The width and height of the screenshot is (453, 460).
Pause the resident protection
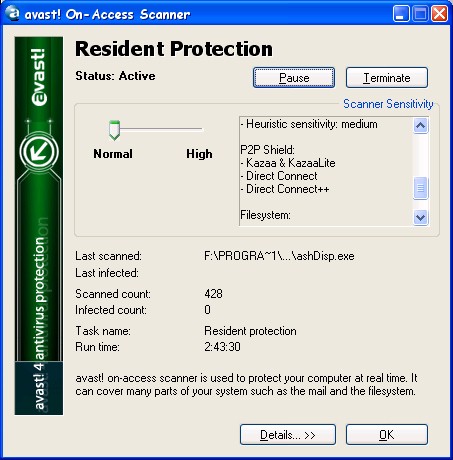[x=294, y=78]
